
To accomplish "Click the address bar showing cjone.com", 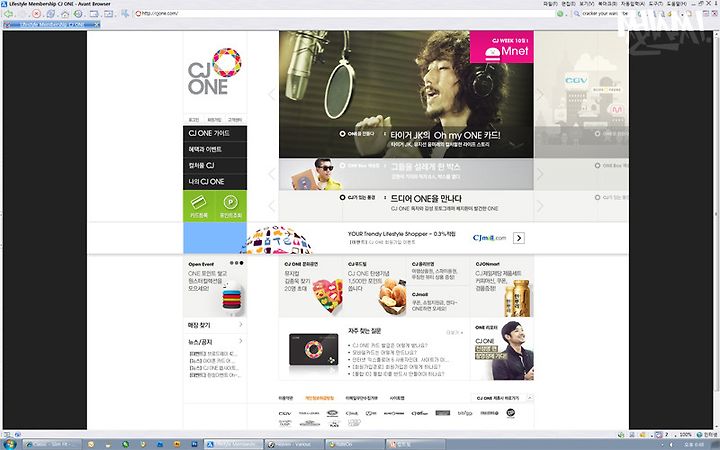I will click(344, 13).
